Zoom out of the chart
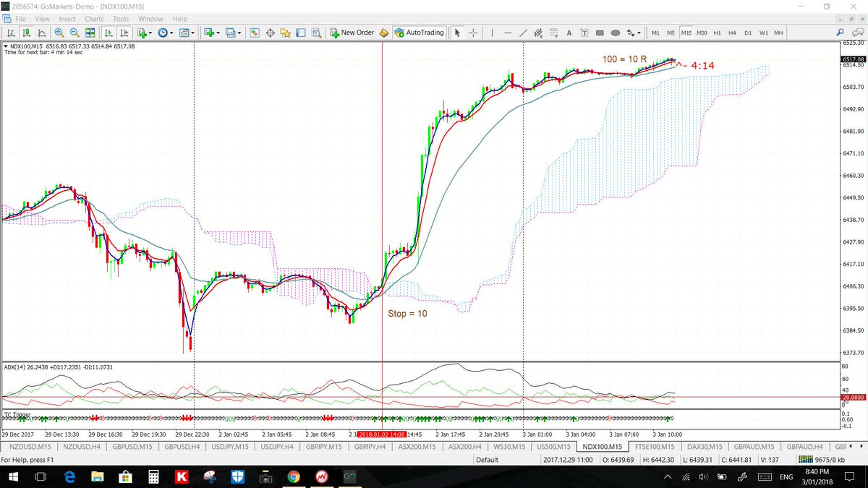Screen dimensions: 868x488 pos(75,33)
